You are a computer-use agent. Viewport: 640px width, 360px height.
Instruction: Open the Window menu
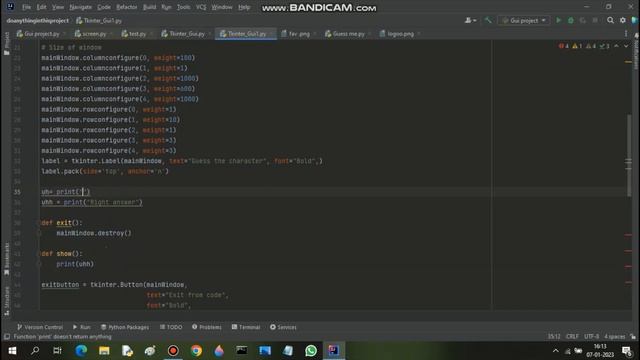tap(222, 7)
